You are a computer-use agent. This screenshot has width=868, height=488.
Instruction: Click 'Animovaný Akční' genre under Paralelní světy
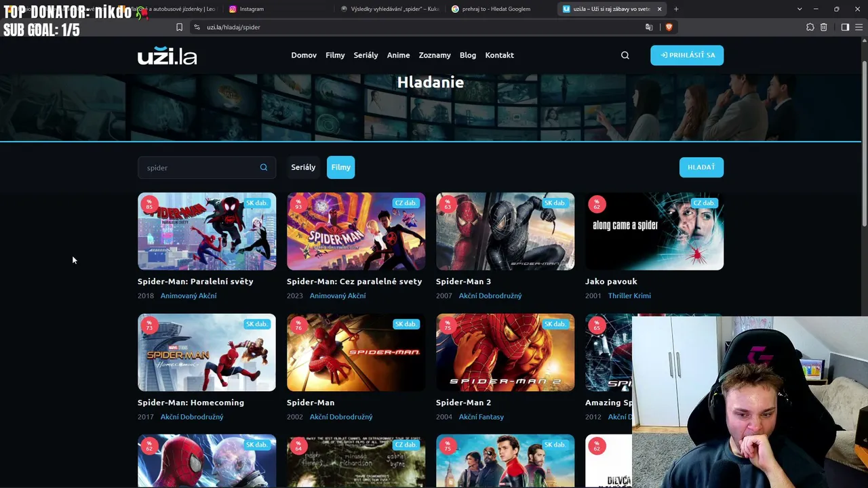189,296
